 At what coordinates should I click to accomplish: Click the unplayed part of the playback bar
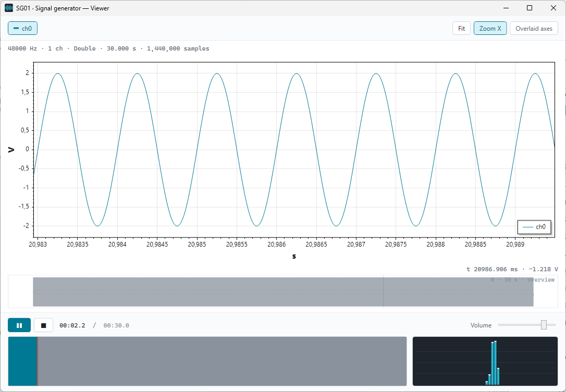(223, 361)
